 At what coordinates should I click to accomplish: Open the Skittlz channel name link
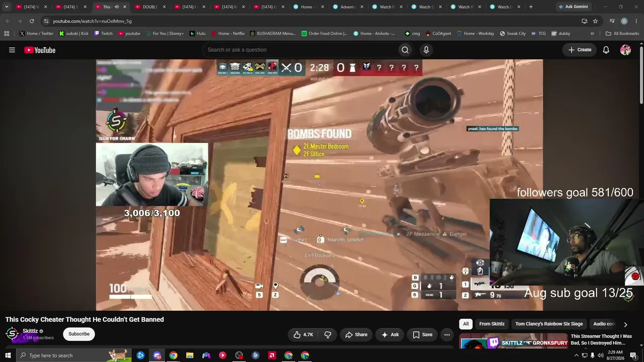pos(30,331)
